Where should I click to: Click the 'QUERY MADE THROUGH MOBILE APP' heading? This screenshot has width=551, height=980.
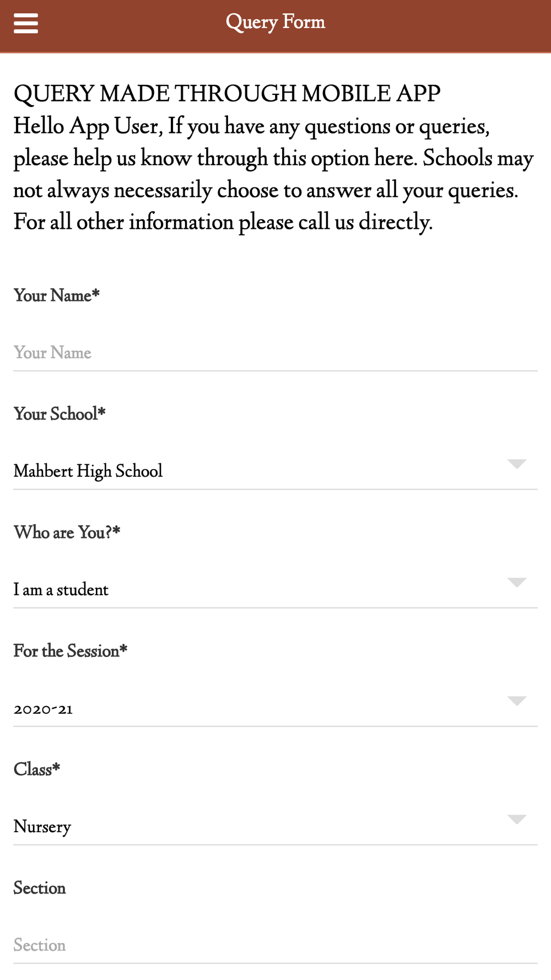pyautogui.click(x=227, y=94)
